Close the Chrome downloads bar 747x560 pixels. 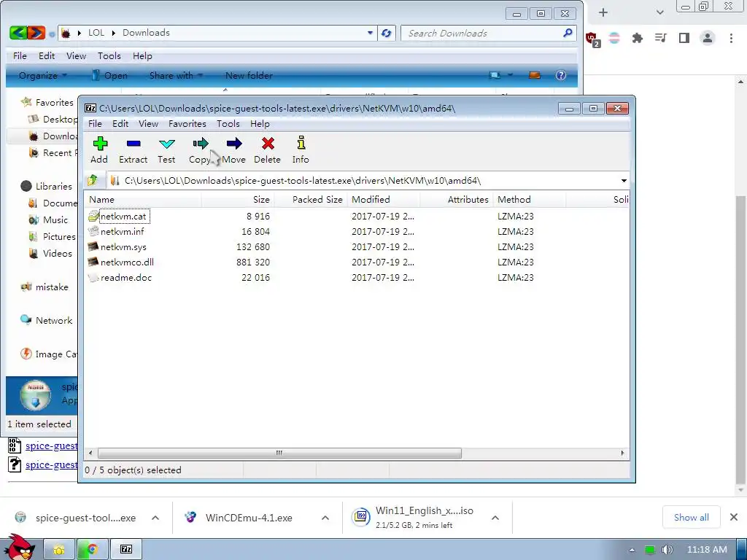click(x=734, y=517)
